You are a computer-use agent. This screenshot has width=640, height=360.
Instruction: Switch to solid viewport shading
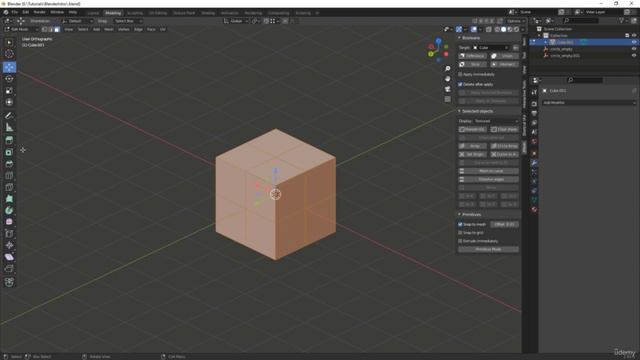pos(503,29)
